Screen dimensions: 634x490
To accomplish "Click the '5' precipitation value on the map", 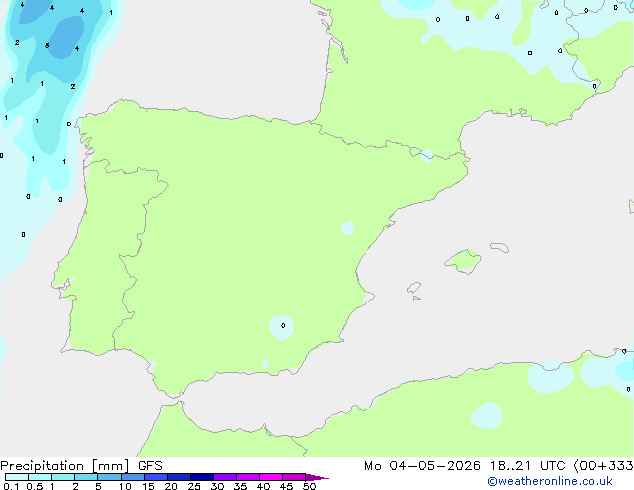I will click(x=47, y=46).
